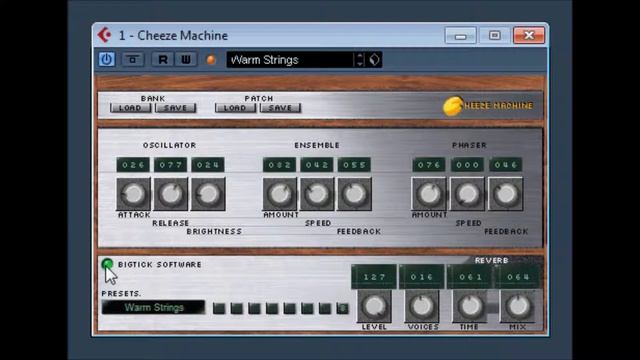
Task: Click the Phaser Speed value 000
Action: (467, 165)
